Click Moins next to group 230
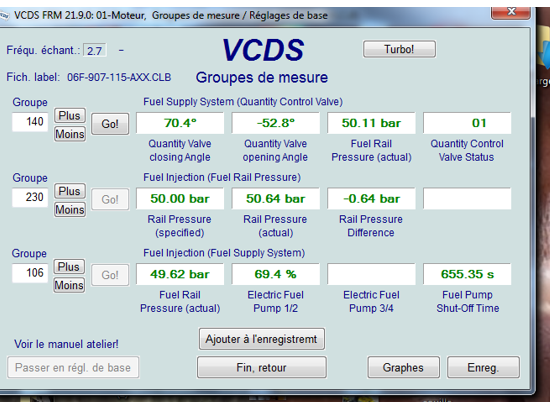This screenshot has height=402, width=550. 69,210
